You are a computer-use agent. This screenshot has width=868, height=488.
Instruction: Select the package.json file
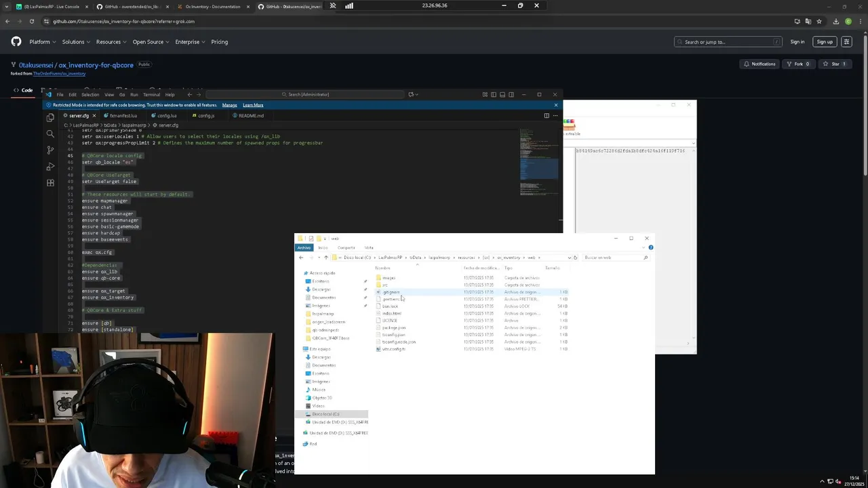coord(393,327)
